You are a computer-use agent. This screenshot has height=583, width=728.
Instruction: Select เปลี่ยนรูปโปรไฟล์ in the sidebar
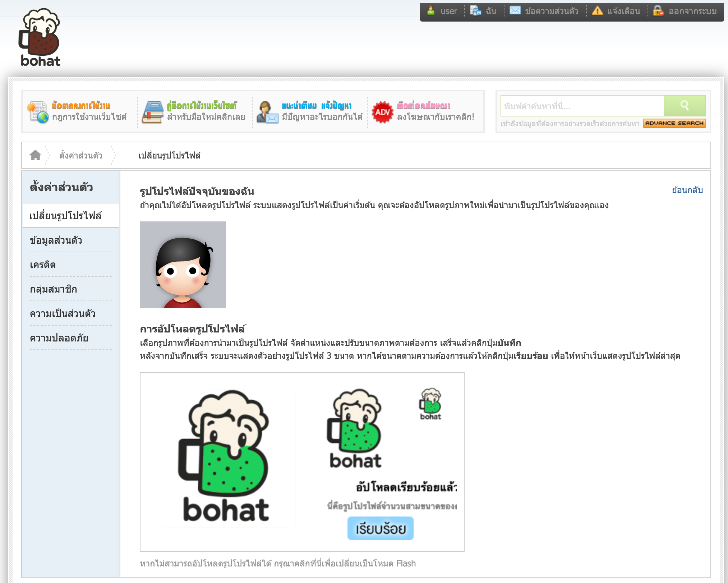[65, 216]
